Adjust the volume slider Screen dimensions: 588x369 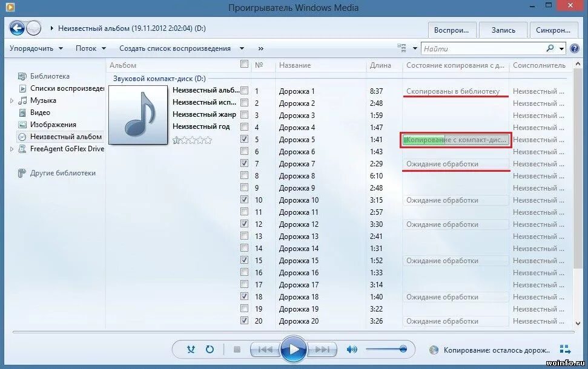[x=386, y=349]
